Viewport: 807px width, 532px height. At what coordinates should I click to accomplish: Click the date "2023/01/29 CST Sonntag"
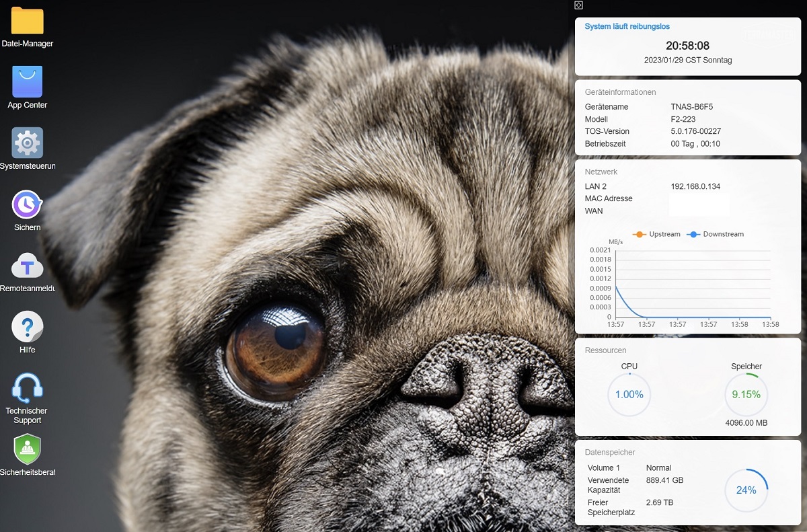[x=688, y=60]
